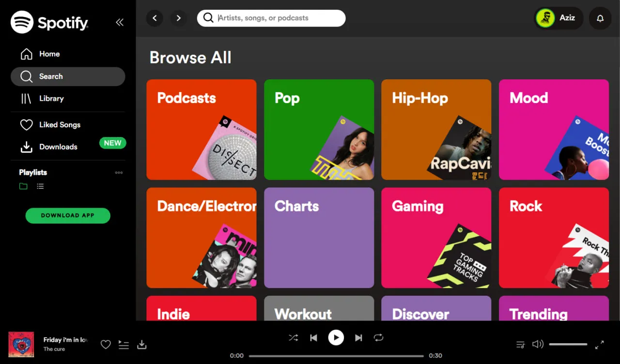This screenshot has width=620, height=364.
Task: Open the Liked Songs heart icon
Action: (27, 124)
